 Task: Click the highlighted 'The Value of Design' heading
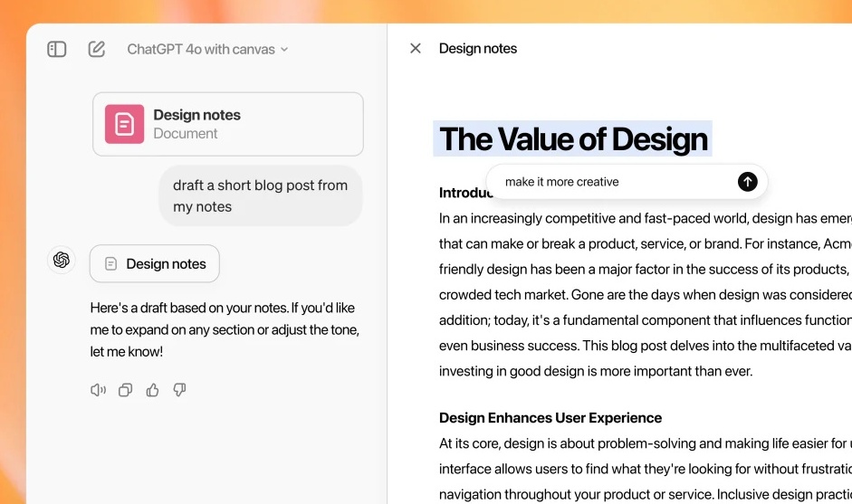click(x=572, y=139)
